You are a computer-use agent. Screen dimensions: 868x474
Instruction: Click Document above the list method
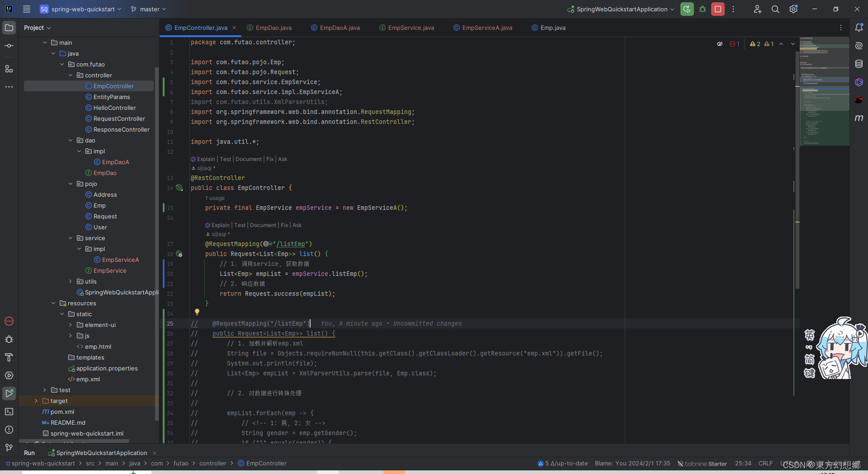(x=263, y=225)
